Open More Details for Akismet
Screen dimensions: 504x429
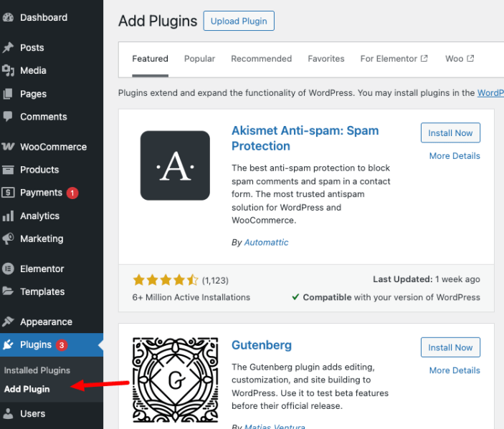pyautogui.click(x=455, y=156)
